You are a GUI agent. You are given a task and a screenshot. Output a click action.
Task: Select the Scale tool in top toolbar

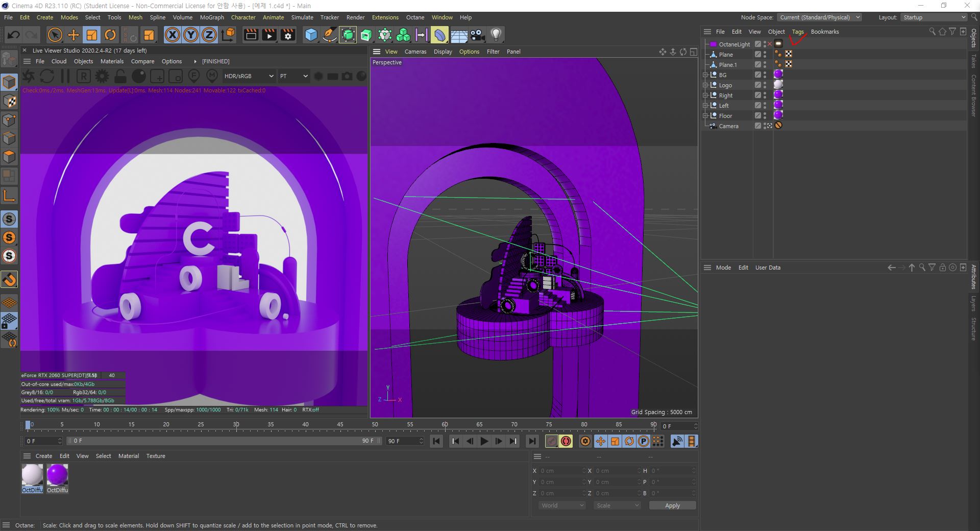click(92, 35)
